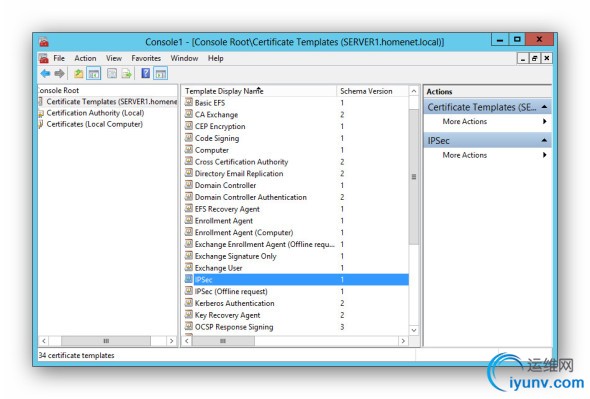Click the console tree horizontal scrollbar thumb
This screenshot has width=590, height=399.
[106, 341]
